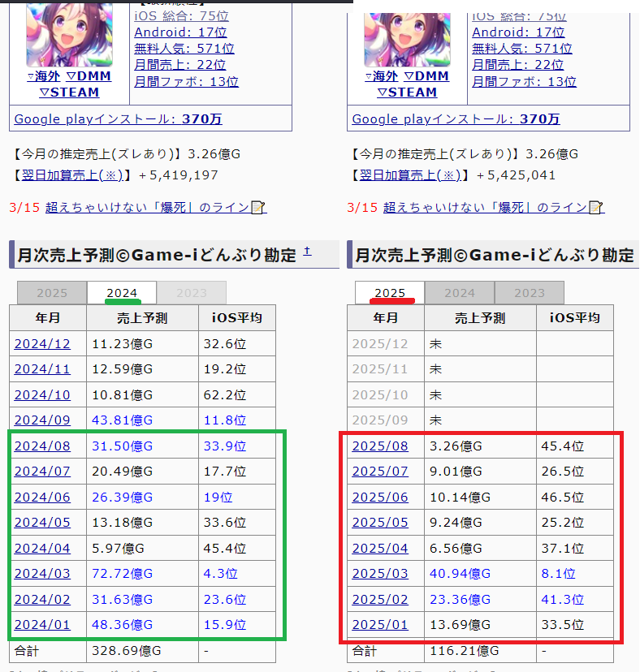Viewport: 640px width, 672px height.
Task: Open the 2025/02 month link
Action: pyautogui.click(x=380, y=600)
